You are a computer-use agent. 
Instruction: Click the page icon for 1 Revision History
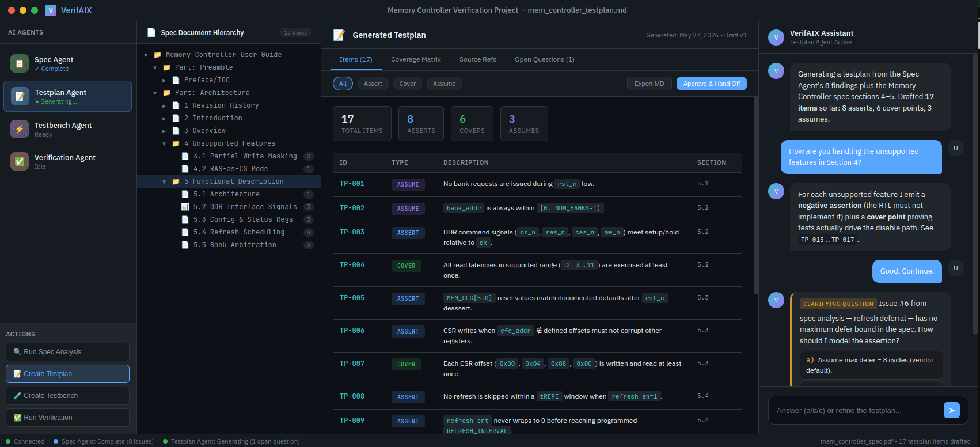(176, 105)
